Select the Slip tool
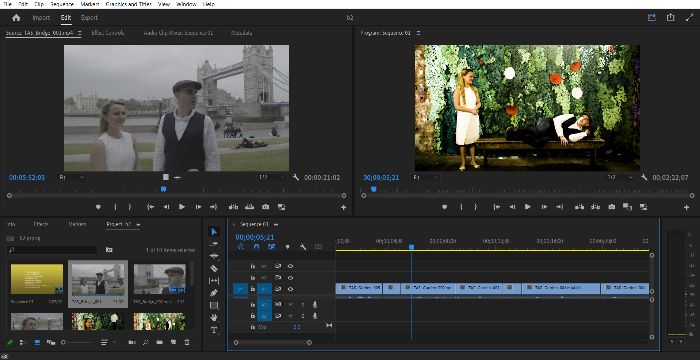Image resolution: width=700 pixels, height=360 pixels. click(x=214, y=280)
